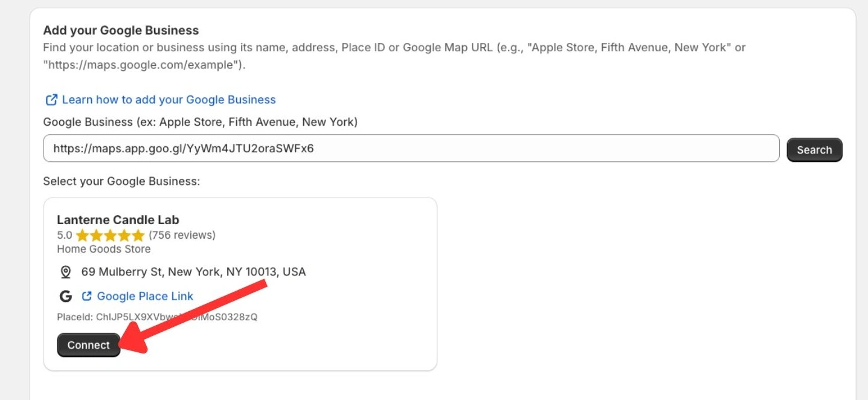Click the Connect button

[x=89, y=345]
